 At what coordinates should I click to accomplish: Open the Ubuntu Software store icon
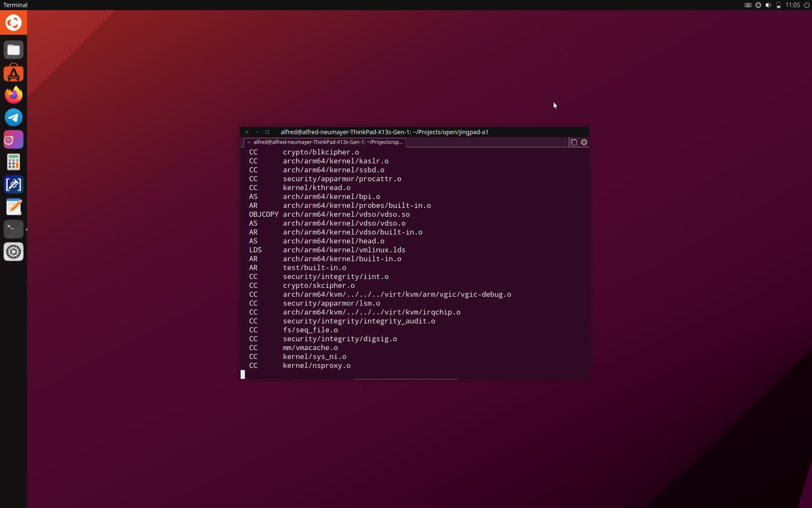click(14, 73)
